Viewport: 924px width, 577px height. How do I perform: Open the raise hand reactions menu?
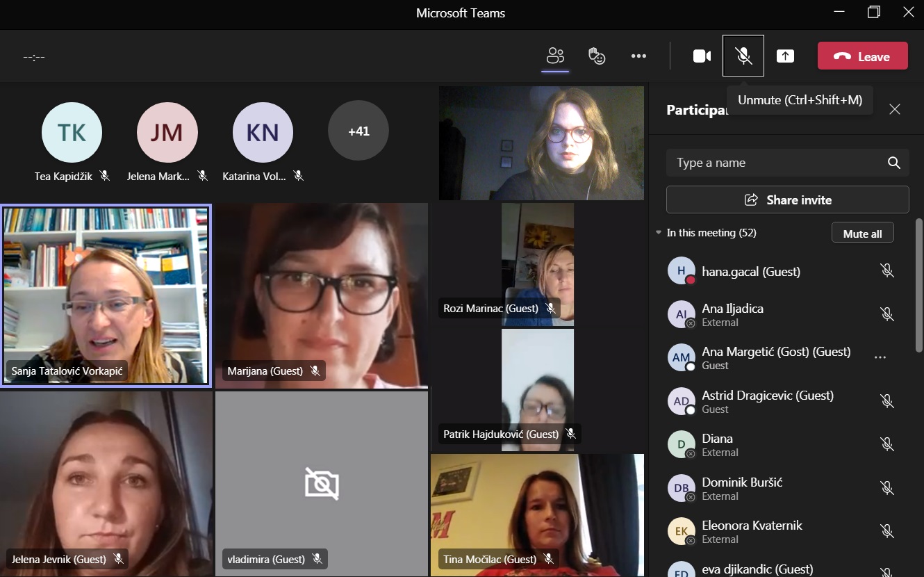(597, 56)
